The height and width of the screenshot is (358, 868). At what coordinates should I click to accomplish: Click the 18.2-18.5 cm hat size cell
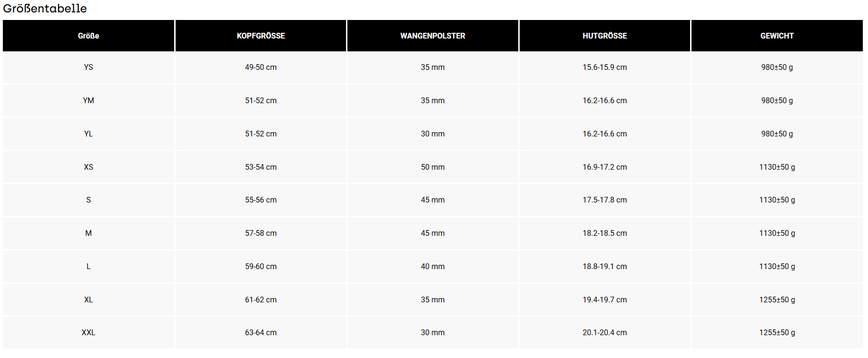tap(604, 233)
